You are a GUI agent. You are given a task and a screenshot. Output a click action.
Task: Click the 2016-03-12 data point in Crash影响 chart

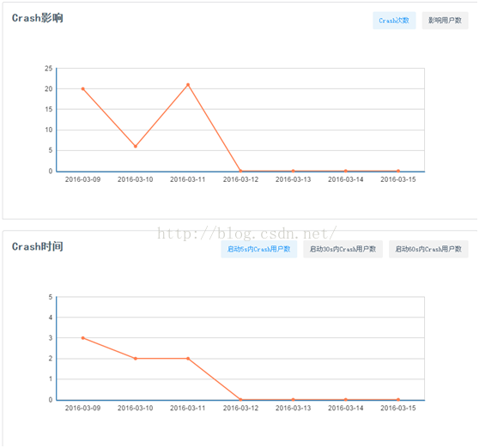tap(240, 171)
